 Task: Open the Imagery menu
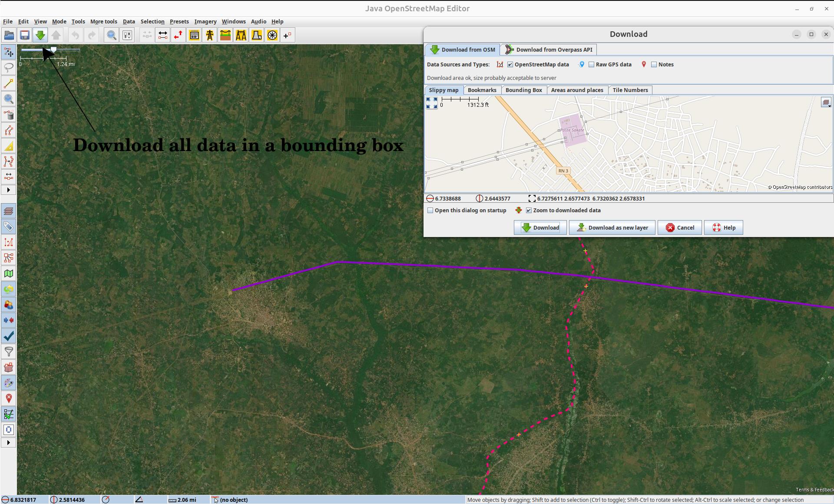click(x=205, y=21)
